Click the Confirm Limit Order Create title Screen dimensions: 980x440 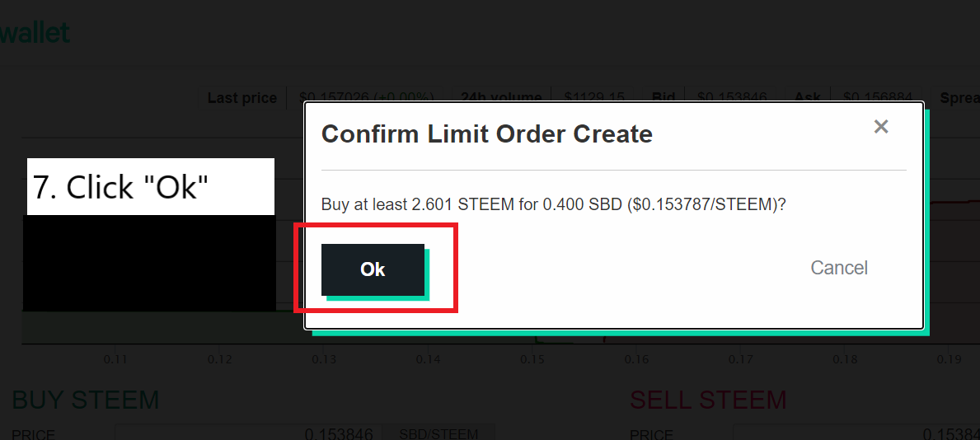point(486,133)
